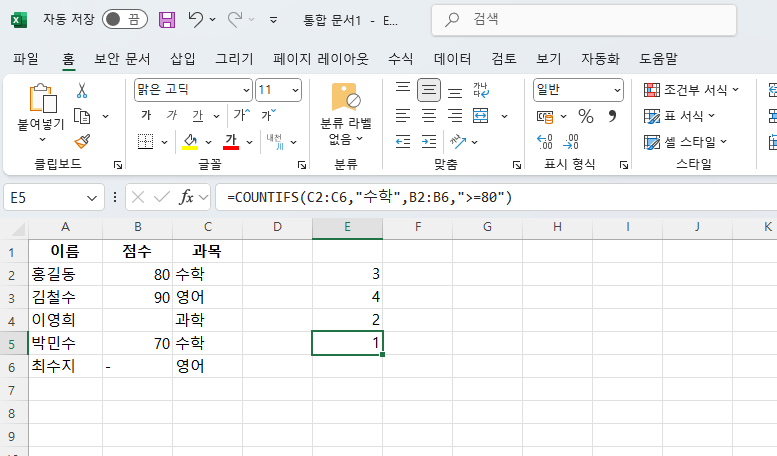Screen dimensions: 777x456
Task: Toggle bold 가 formatting
Action: [146, 115]
